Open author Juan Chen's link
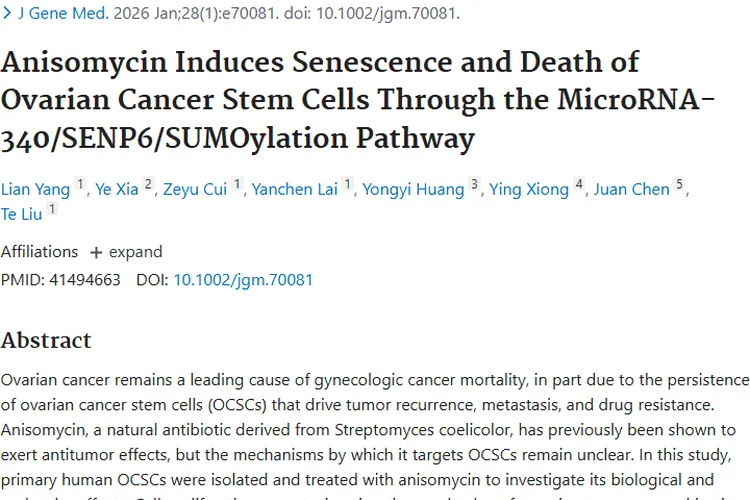The width and height of the screenshot is (750, 500). click(631, 190)
